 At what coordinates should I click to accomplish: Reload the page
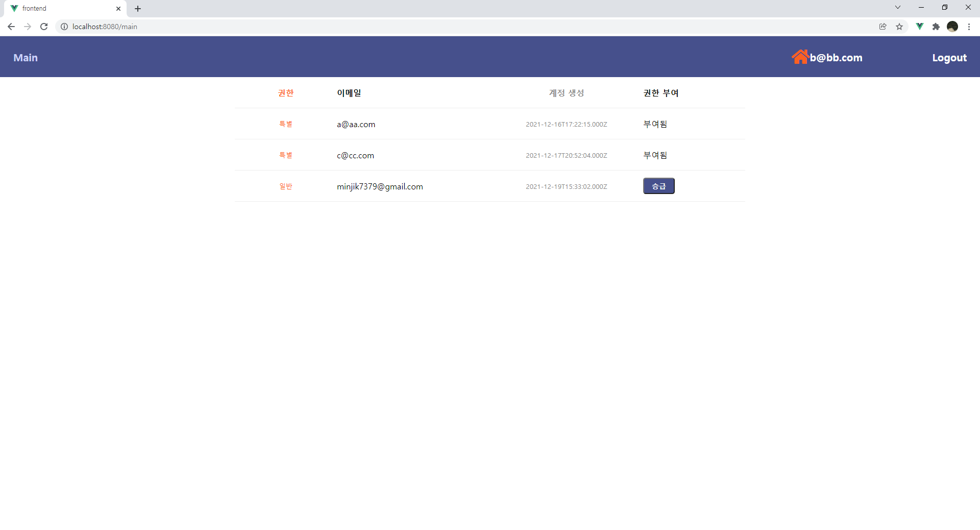(44, 27)
